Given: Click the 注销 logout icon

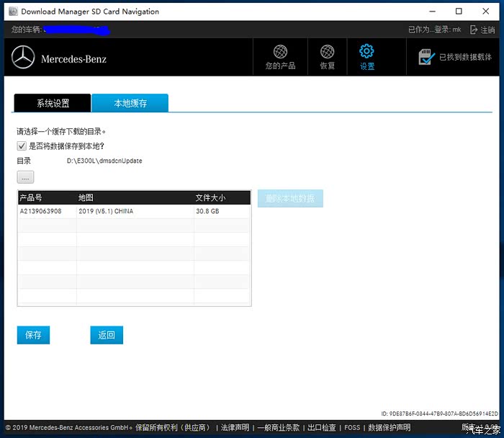Looking at the screenshot, I should [x=474, y=30].
